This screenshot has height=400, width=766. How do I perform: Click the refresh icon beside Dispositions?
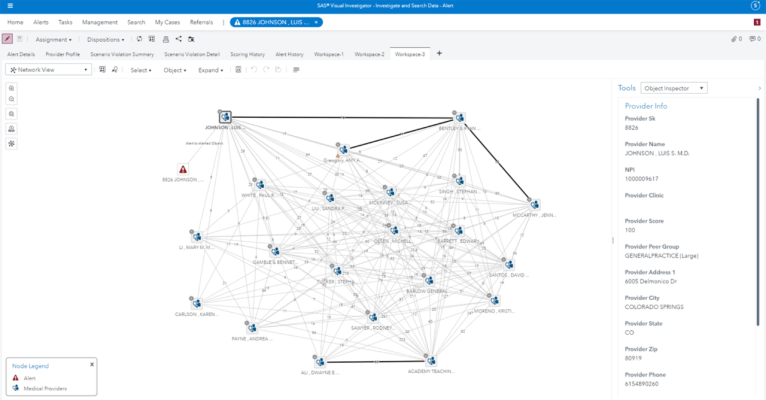[x=139, y=39]
